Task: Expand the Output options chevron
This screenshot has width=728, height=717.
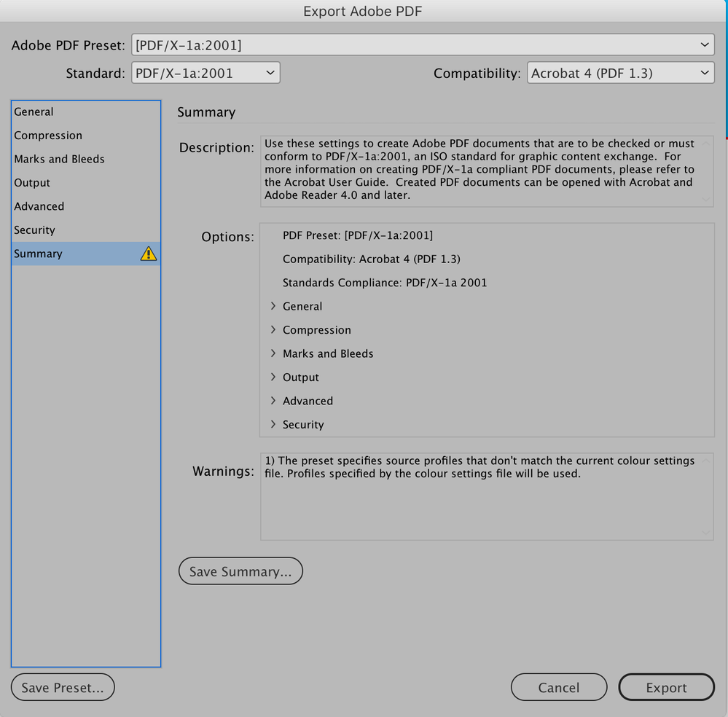Action: point(273,377)
